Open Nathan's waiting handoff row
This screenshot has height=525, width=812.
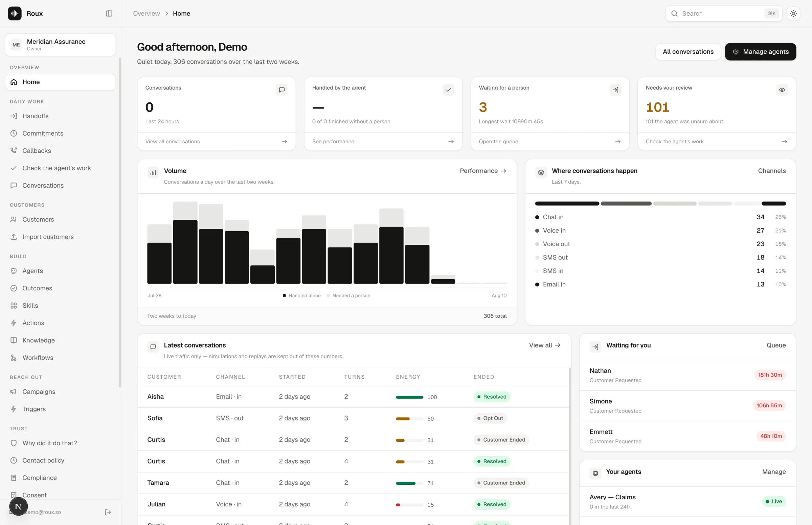687,375
